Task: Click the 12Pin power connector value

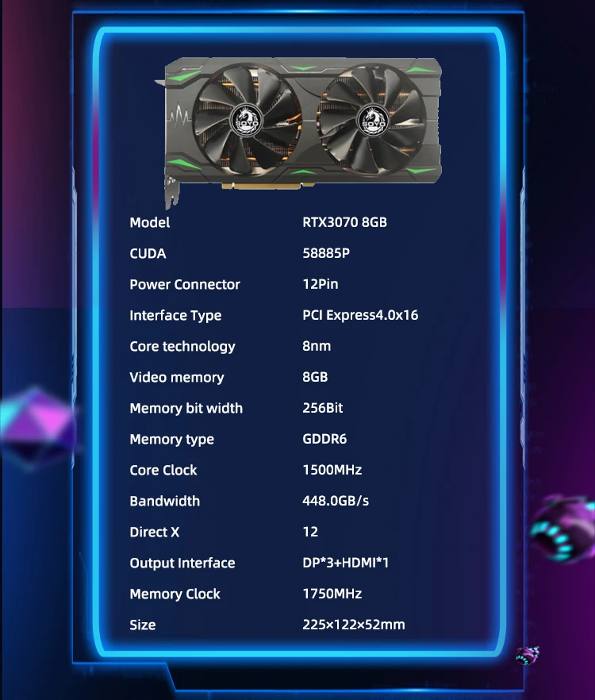Action: coord(320,284)
